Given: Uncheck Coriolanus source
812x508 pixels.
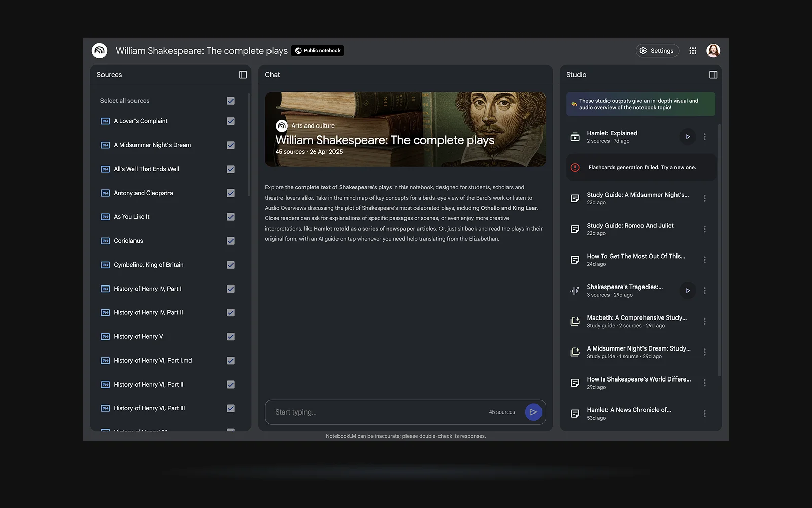Looking at the screenshot, I should pyautogui.click(x=231, y=241).
